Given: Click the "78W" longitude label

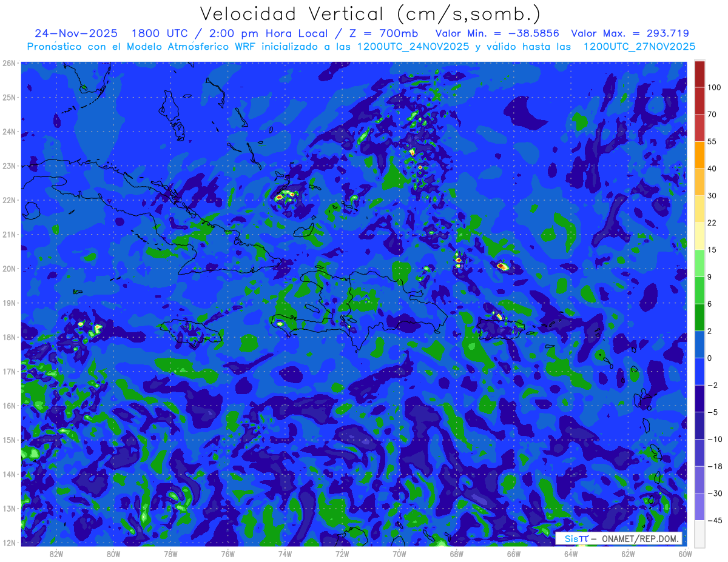Looking at the screenshot, I should pos(170,554).
